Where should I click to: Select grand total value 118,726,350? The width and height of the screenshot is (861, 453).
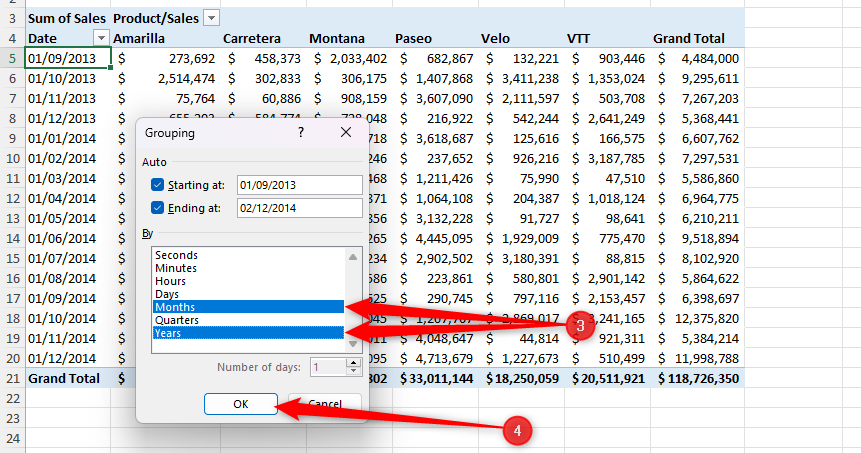click(697, 378)
